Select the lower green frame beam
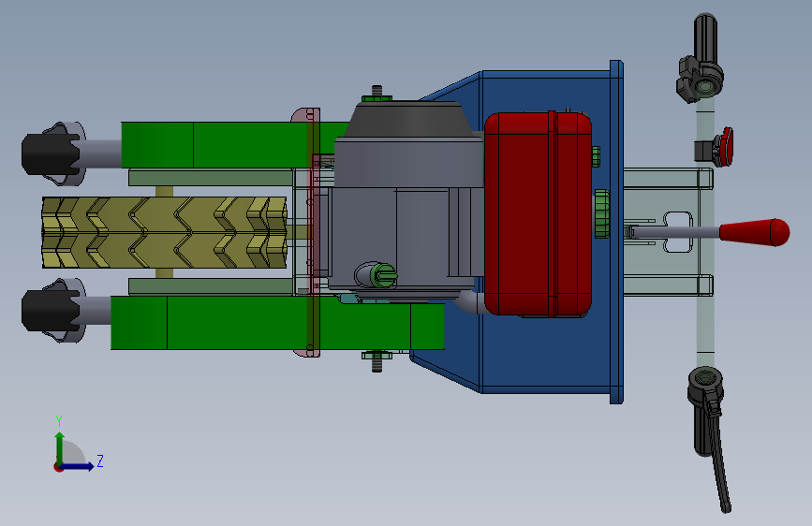Screen dimensions: 812x526 point(277,324)
